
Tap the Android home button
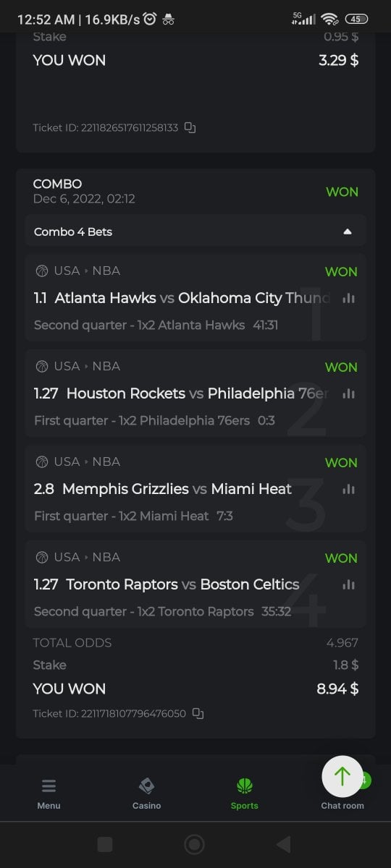point(194,844)
